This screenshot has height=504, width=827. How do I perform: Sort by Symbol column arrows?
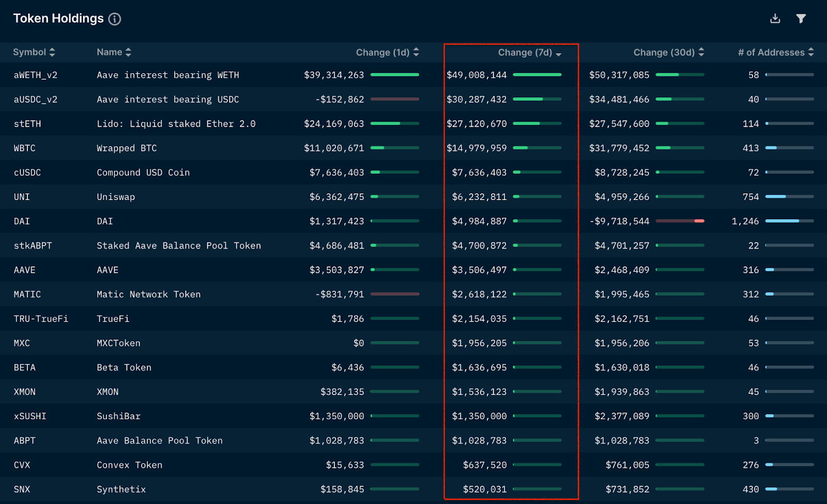click(x=52, y=52)
